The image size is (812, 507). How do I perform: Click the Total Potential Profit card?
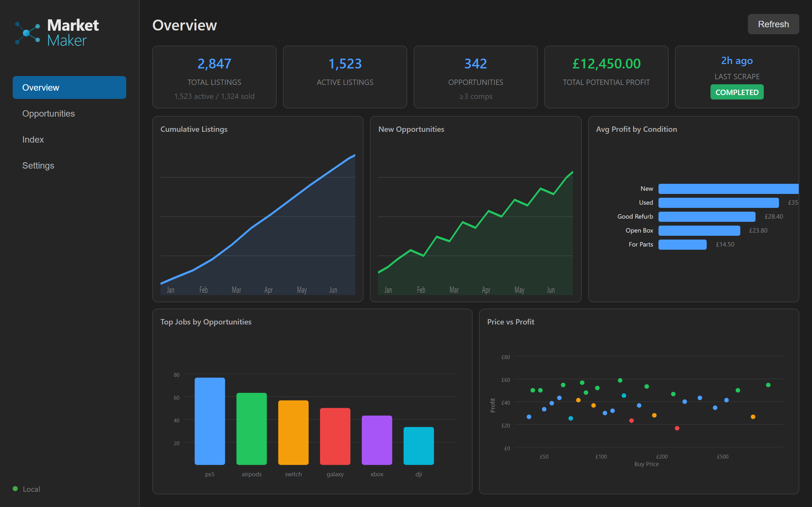pos(606,77)
